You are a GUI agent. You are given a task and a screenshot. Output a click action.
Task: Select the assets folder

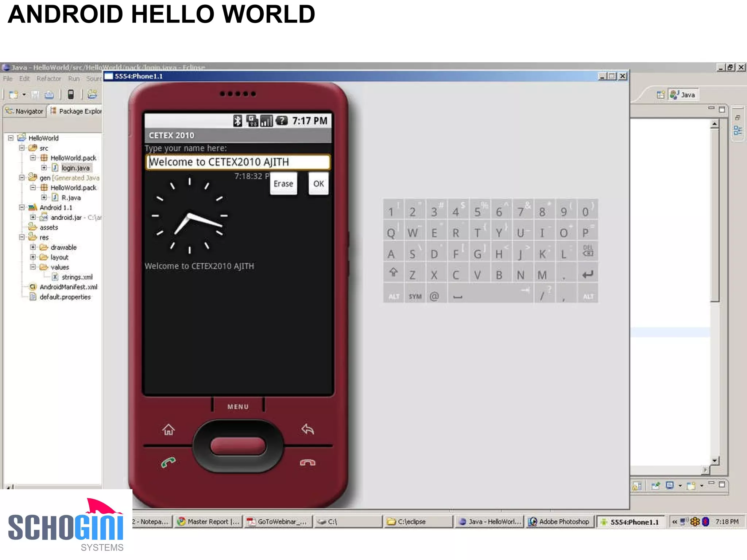(49, 227)
